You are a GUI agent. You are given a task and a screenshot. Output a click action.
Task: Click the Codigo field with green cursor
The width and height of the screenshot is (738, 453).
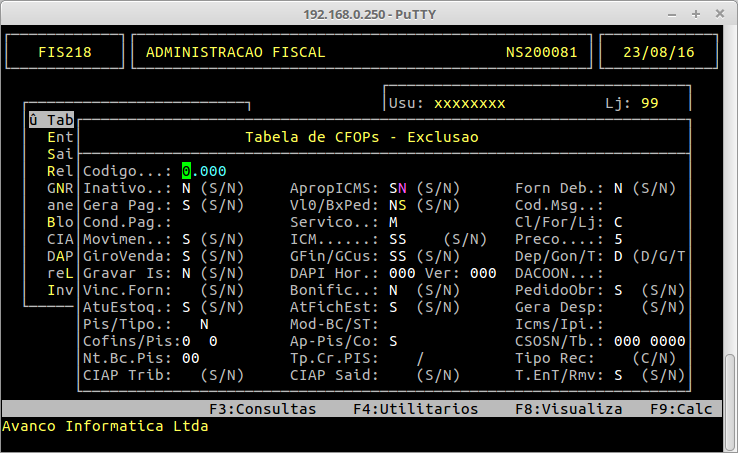(x=186, y=171)
